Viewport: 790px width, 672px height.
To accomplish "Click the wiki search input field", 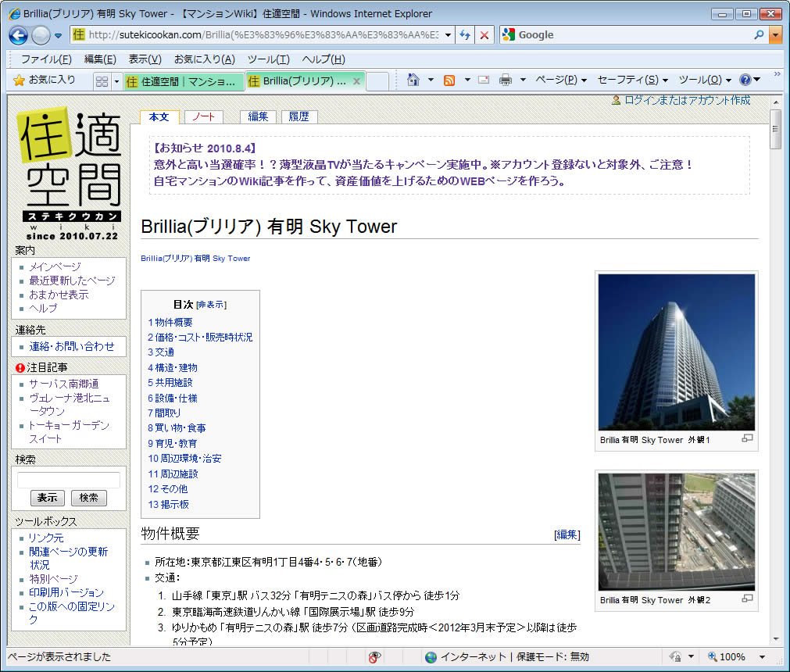I will click(69, 480).
